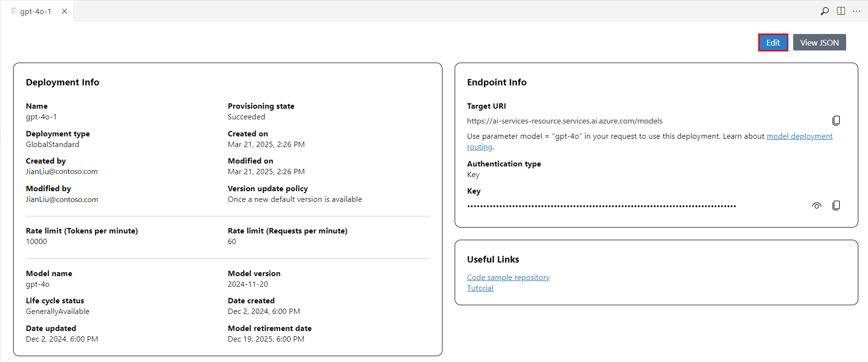Open the model deployment routing link
The height and width of the screenshot is (362, 868).
(x=799, y=136)
